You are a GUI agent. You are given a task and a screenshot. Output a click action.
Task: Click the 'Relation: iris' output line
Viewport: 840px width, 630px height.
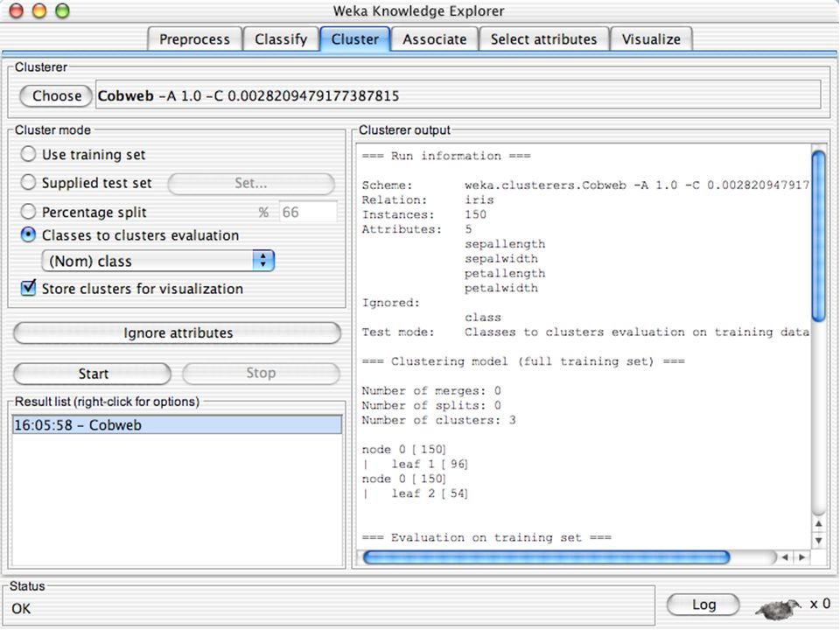pos(428,199)
